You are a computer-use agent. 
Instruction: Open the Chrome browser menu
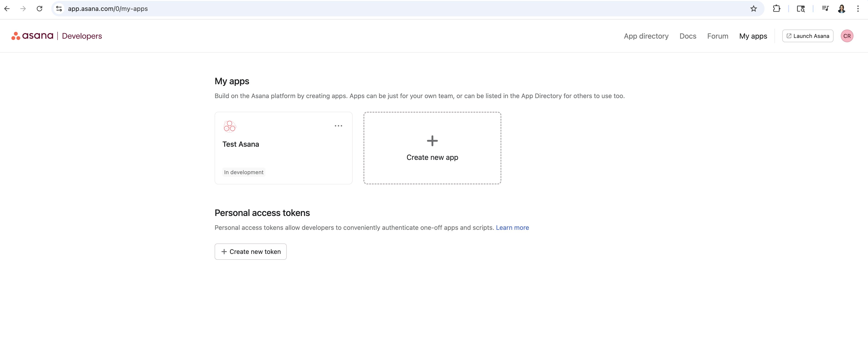click(x=858, y=8)
